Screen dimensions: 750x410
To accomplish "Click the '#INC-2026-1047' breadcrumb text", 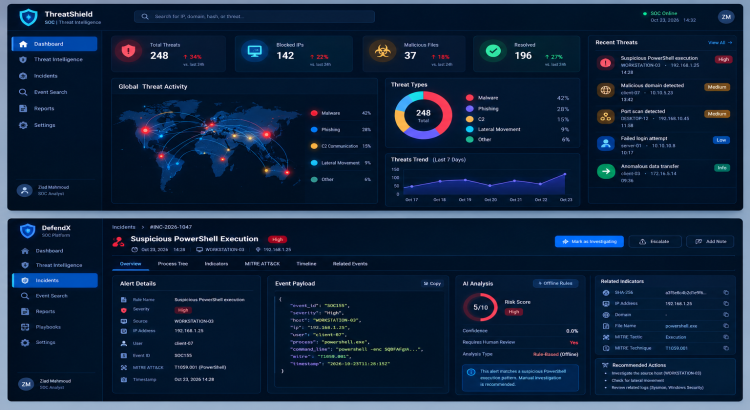I will tap(171, 227).
